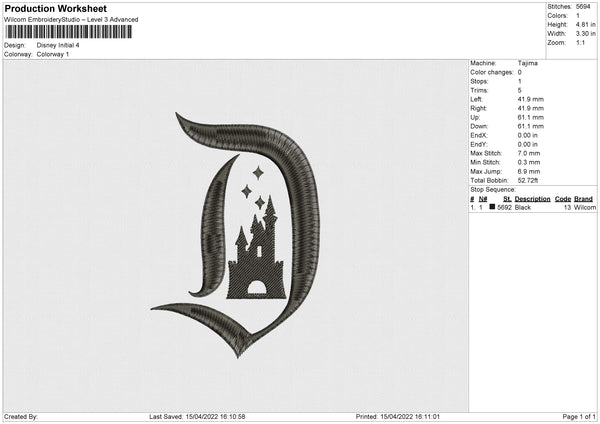Click the Right value 41.9 mm

531,108
